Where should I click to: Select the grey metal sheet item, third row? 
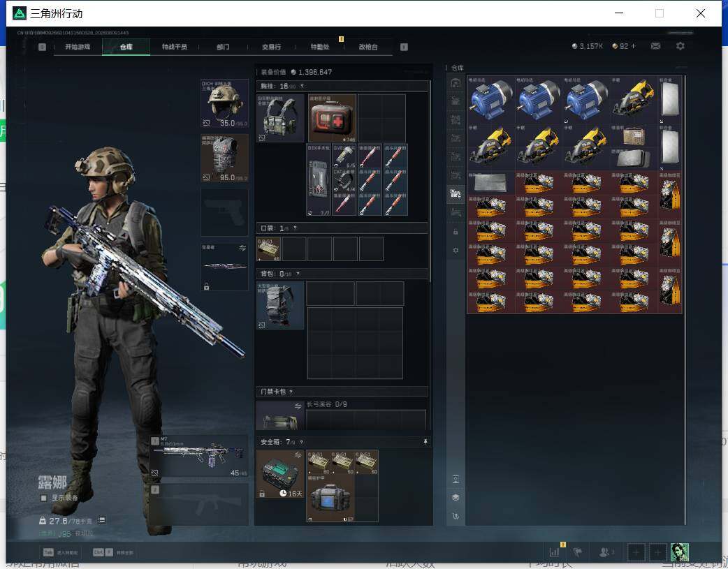490,183
